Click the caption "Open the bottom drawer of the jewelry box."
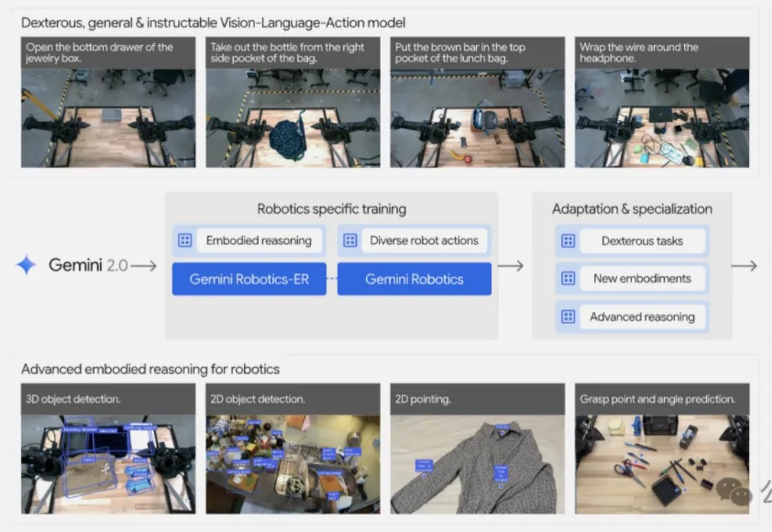This screenshot has height=532, width=772. (x=99, y=53)
